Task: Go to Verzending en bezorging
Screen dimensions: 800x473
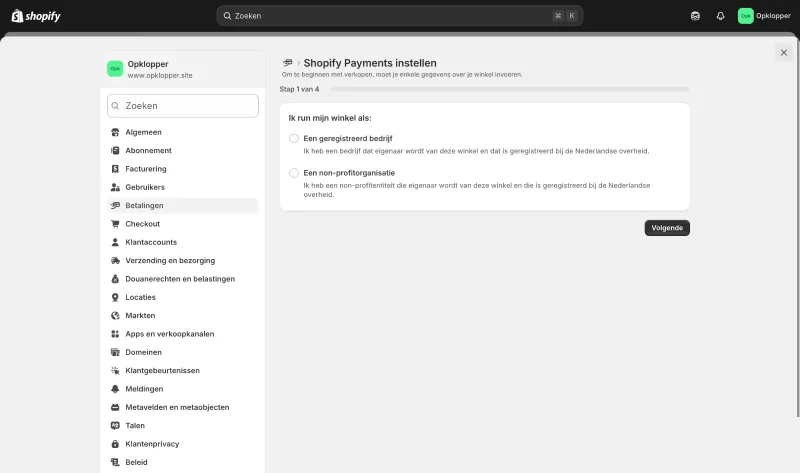Action: click(x=183, y=261)
